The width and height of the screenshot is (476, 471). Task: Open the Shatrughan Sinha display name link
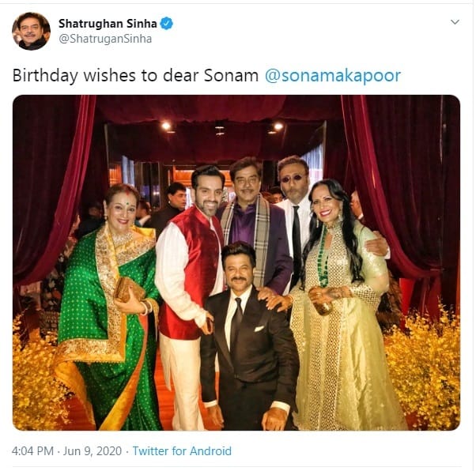click(x=108, y=24)
